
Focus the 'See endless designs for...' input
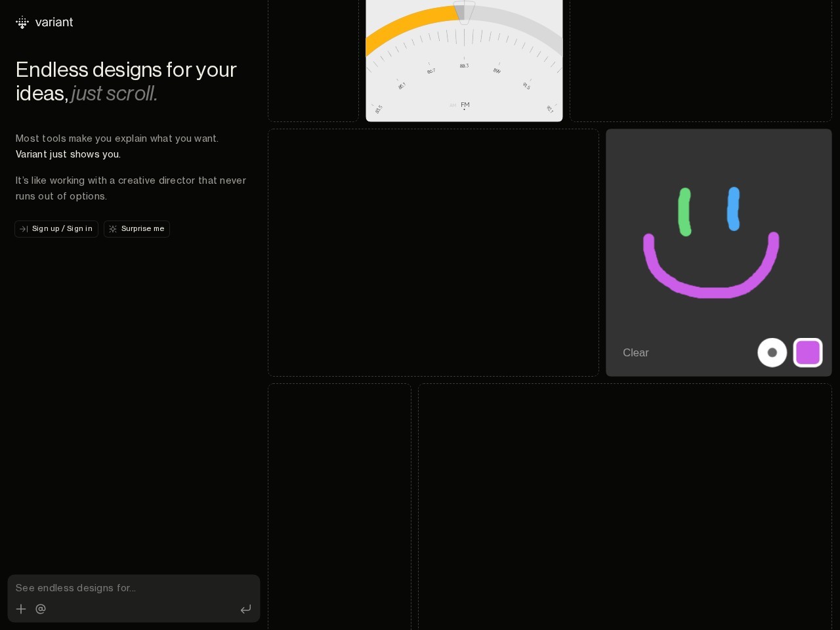point(134,588)
